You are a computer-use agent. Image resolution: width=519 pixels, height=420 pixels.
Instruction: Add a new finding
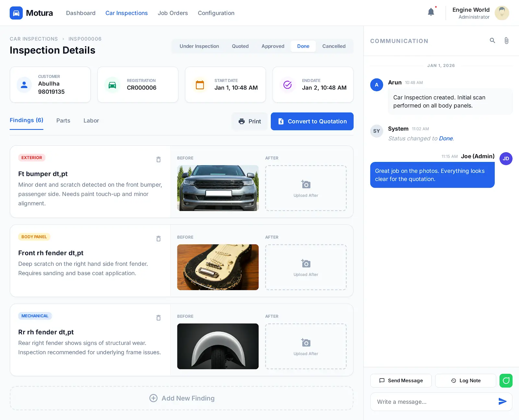click(x=182, y=398)
